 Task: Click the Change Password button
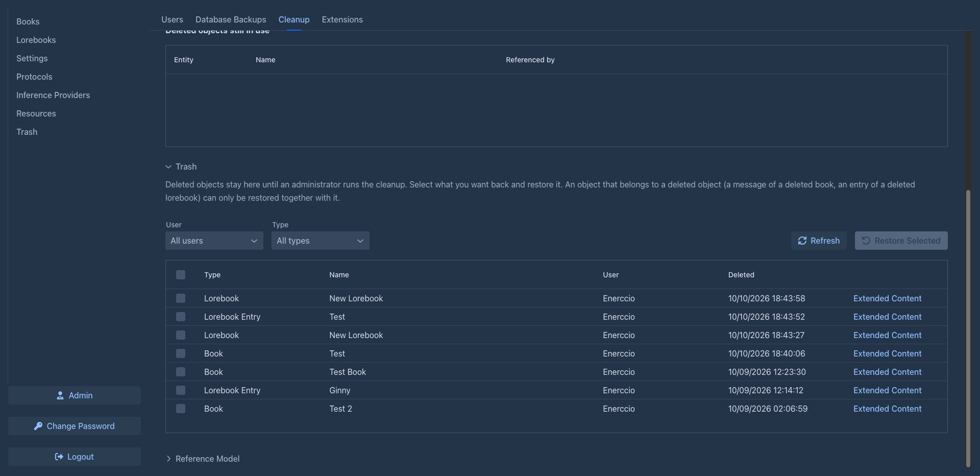click(75, 426)
